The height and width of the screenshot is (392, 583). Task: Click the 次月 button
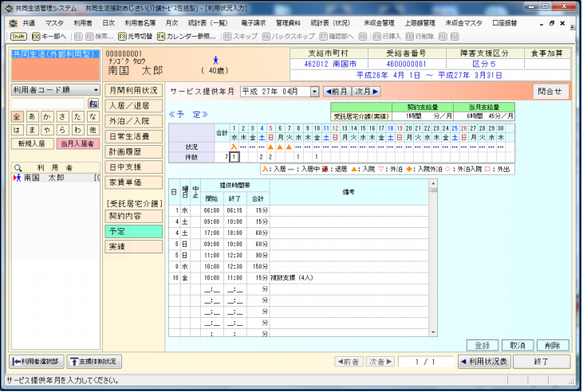click(366, 92)
